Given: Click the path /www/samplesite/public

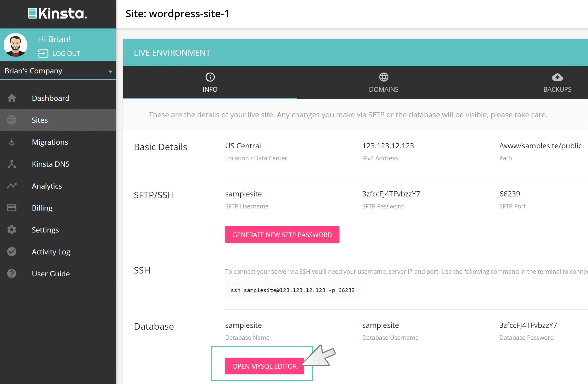Looking at the screenshot, I should click(x=540, y=146).
